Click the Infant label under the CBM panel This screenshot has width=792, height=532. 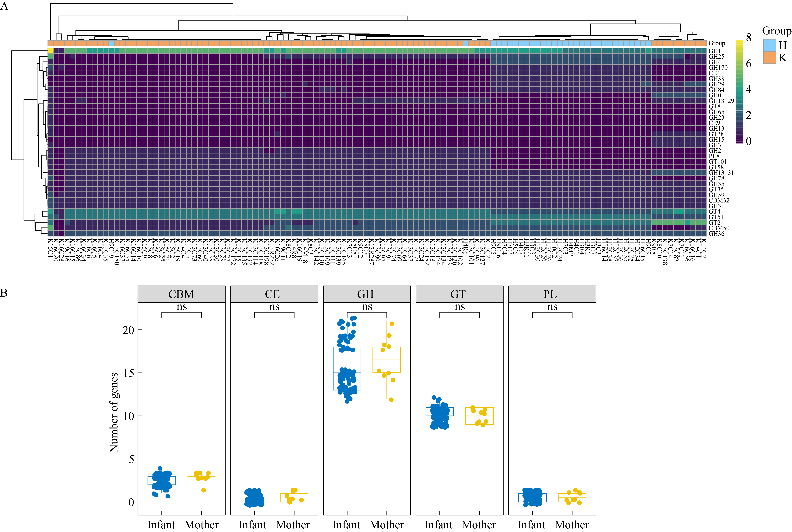161,525
